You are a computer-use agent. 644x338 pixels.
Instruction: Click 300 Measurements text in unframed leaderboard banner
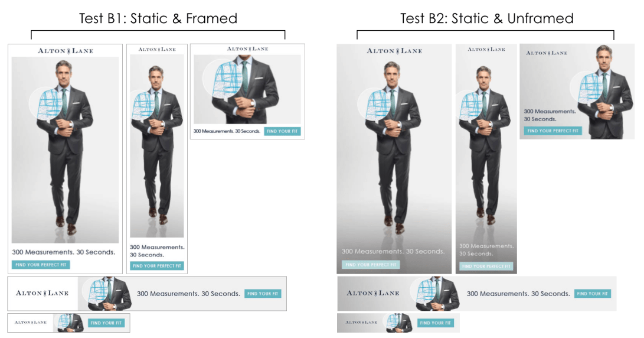[518, 294]
